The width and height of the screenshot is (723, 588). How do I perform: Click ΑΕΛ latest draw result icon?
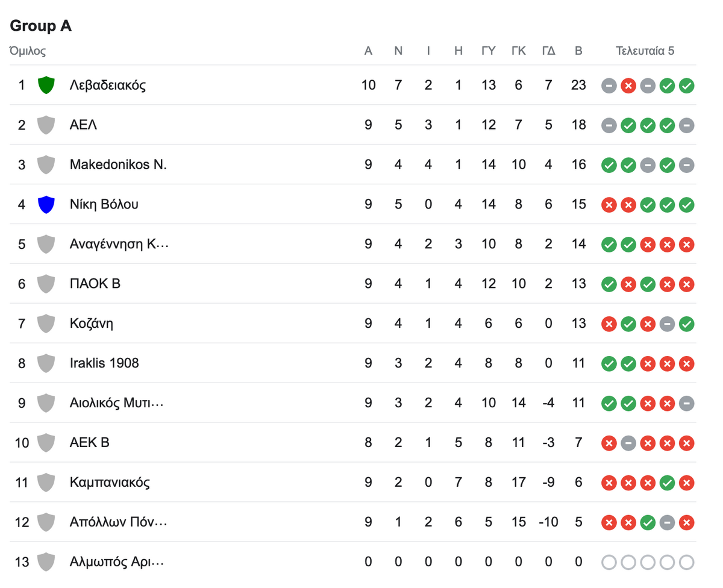pyautogui.click(x=686, y=125)
